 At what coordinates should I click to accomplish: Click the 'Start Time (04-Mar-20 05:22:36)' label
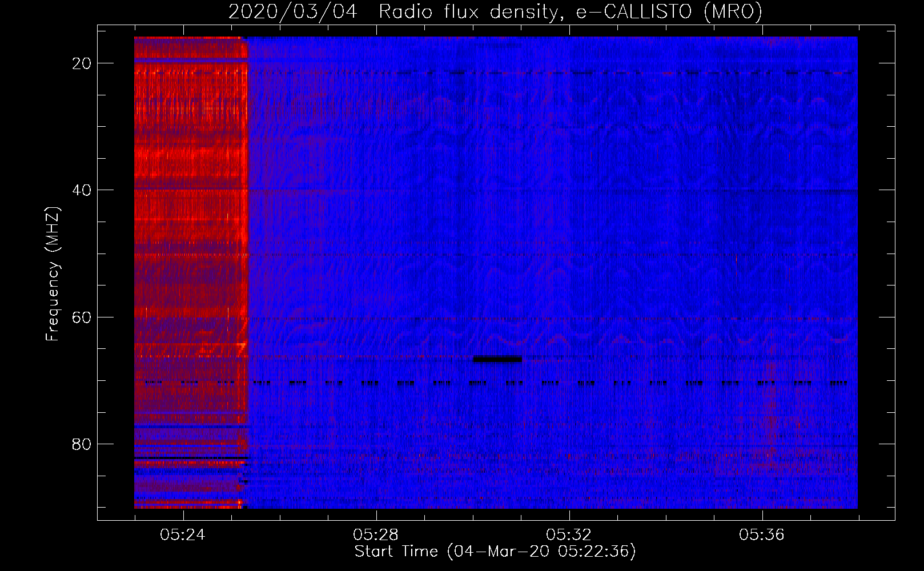[495, 552]
